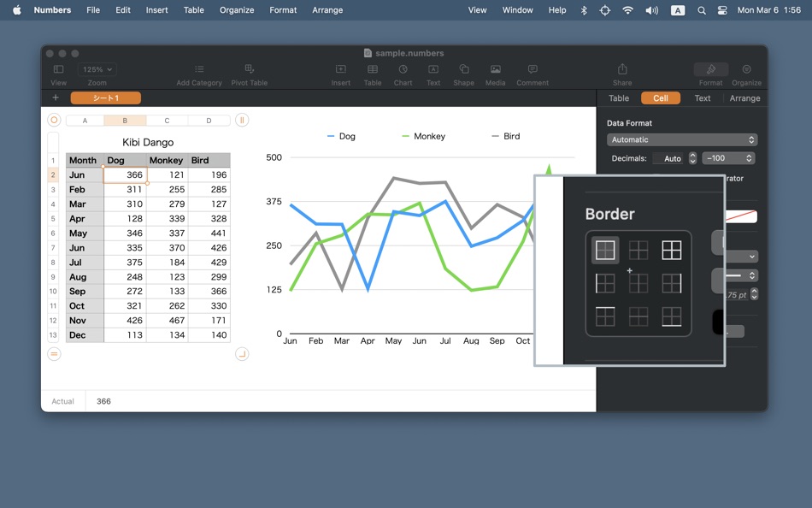The width and height of the screenshot is (812, 508).
Task: Add a Comment from toolbar
Action: (533, 69)
